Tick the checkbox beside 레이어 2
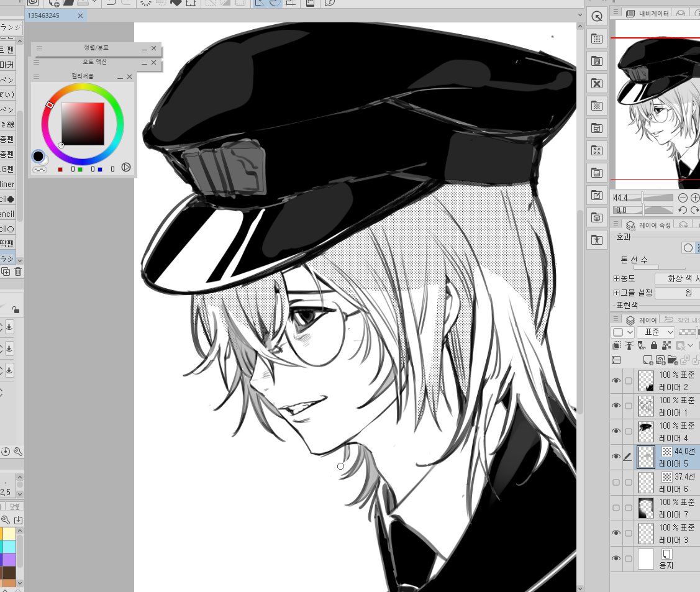This screenshot has height=592, width=700. tap(629, 381)
